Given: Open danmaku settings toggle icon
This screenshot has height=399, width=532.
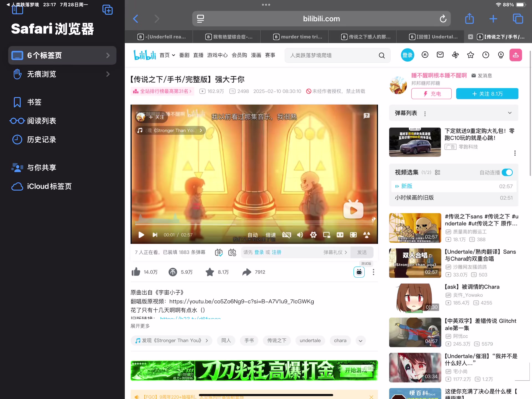Looking at the screenshot, I should coord(232,252).
